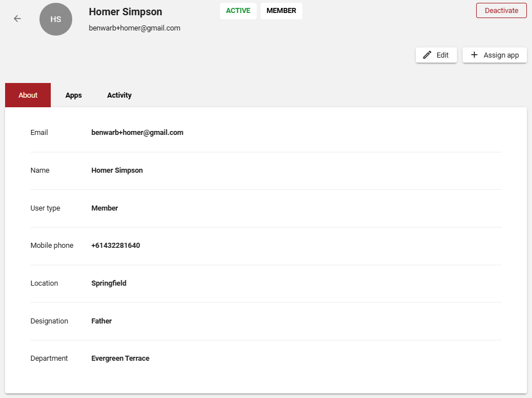Click the plus icon on Assign app
Image resolution: width=532 pixels, height=398 pixels.
tap(474, 55)
